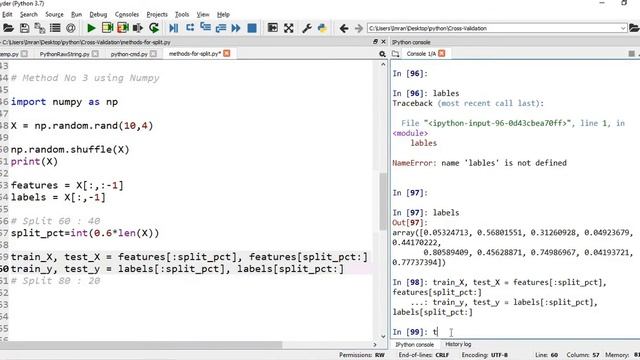Save the current file via toolbar

point(24,28)
